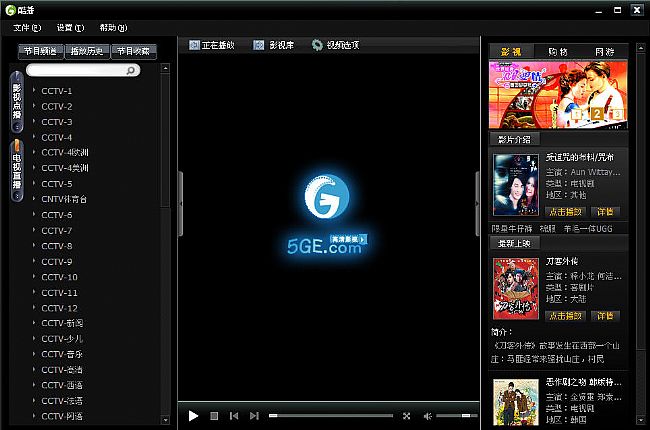Switch to 影视点播 vertical tab

(17, 102)
